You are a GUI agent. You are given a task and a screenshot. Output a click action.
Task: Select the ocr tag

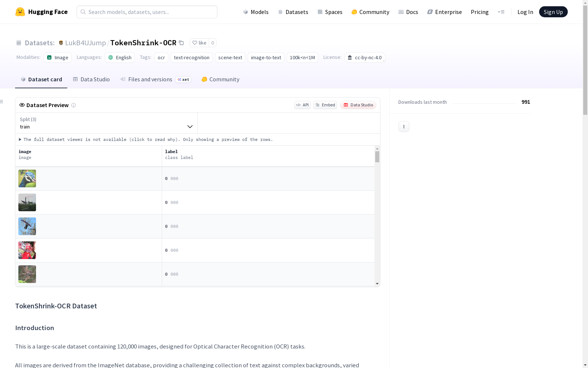point(161,57)
